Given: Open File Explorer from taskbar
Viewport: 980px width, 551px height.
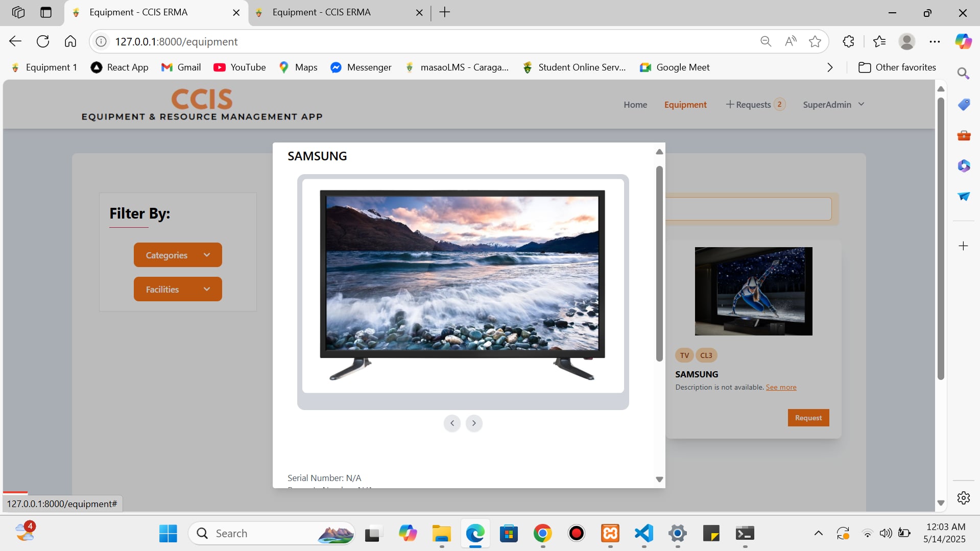Looking at the screenshot, I should tap(441, 534).
